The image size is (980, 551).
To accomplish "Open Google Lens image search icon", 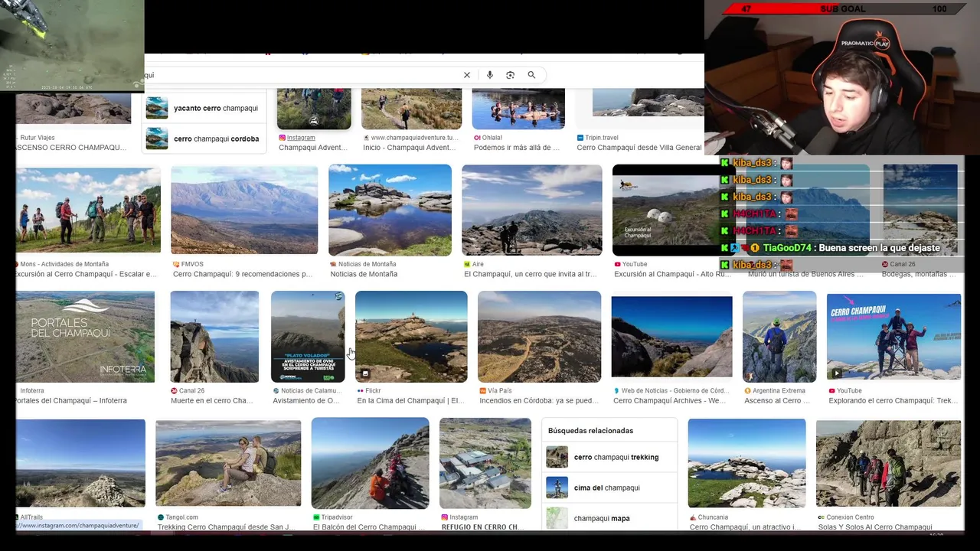I will click(x=510, y=75).
